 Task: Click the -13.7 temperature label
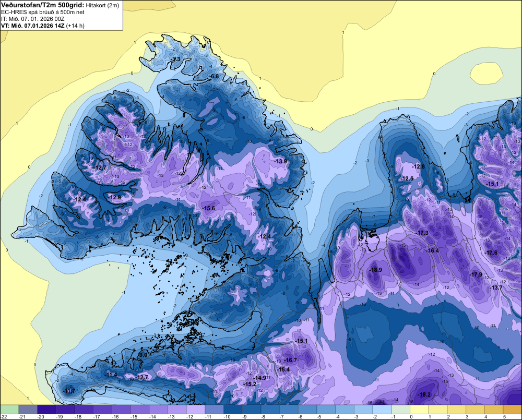point(496,287)
